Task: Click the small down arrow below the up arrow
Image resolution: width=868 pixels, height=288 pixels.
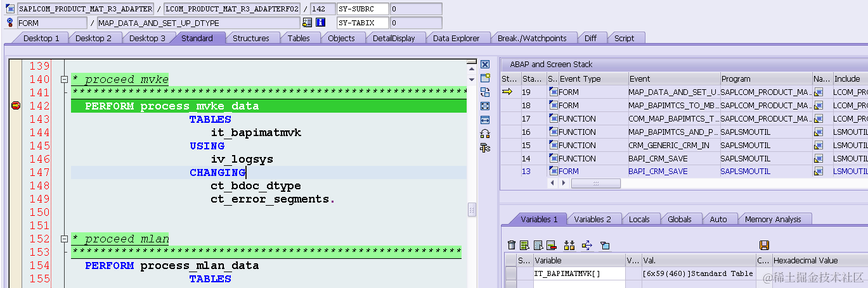Action: click(471, 78)
